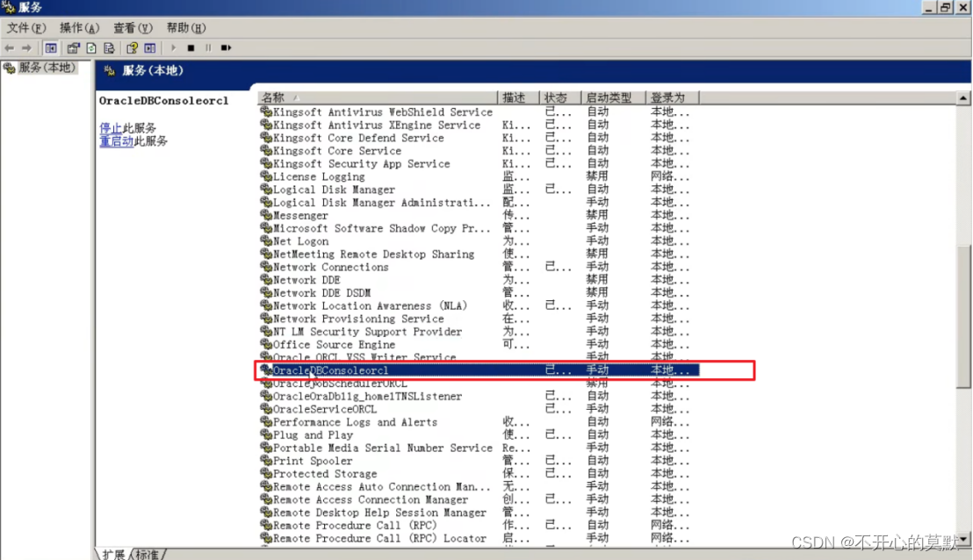973x560 pixels.
Task: Sort by the 登录为 column header
Action: 672,97
